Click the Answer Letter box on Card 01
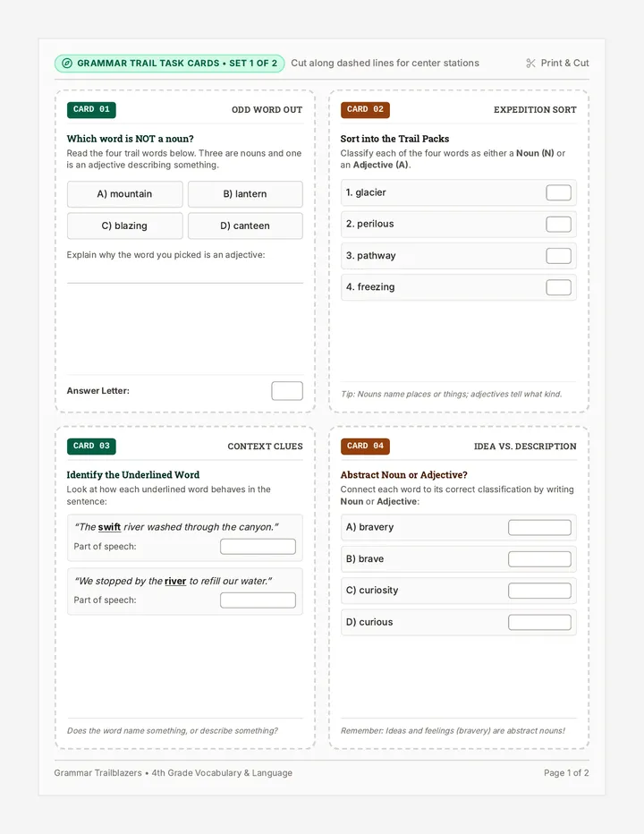 point(287,390)
